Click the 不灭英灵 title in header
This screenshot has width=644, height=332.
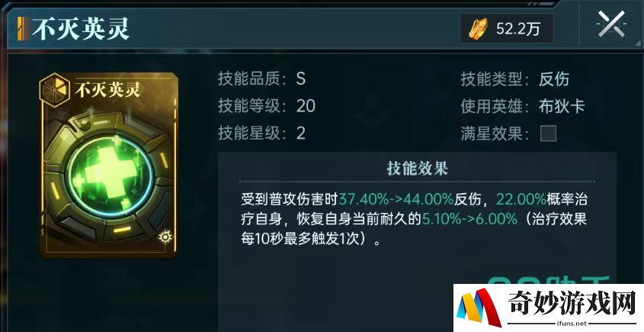click(82, 28)
